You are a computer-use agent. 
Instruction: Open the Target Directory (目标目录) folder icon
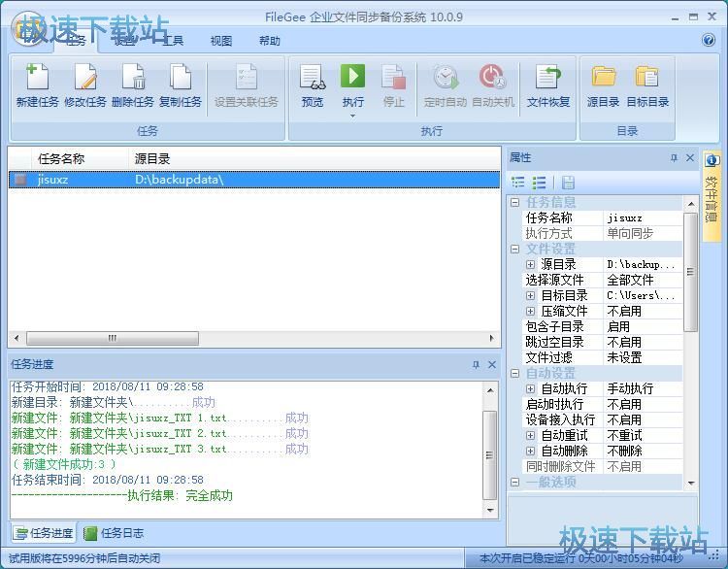point(647,77)
